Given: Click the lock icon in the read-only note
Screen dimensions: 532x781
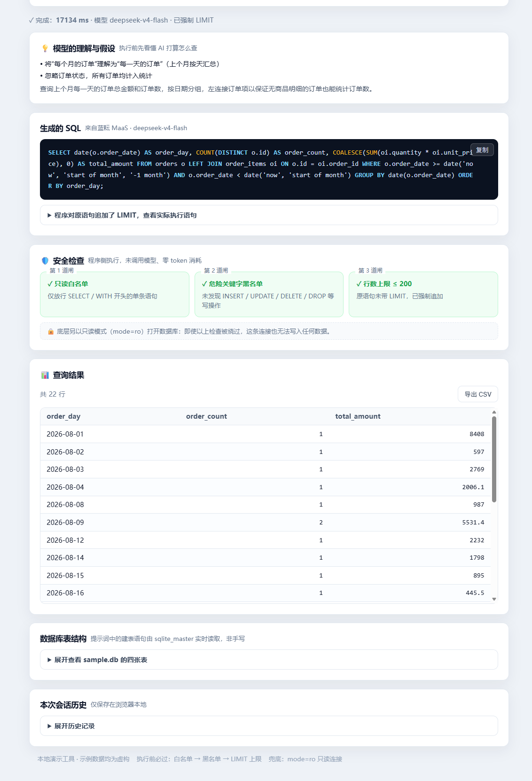Looking at the screenshot, I should (x=51, y=332).
